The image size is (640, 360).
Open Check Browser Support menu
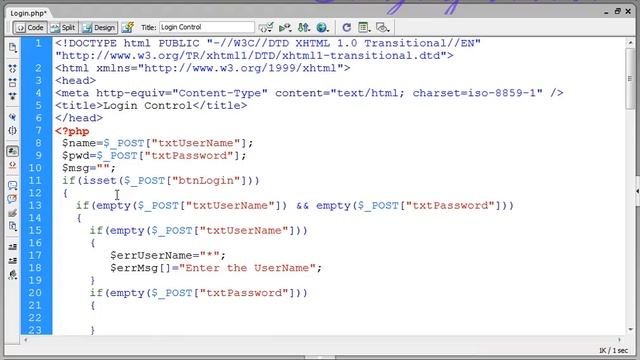point(266,27)
